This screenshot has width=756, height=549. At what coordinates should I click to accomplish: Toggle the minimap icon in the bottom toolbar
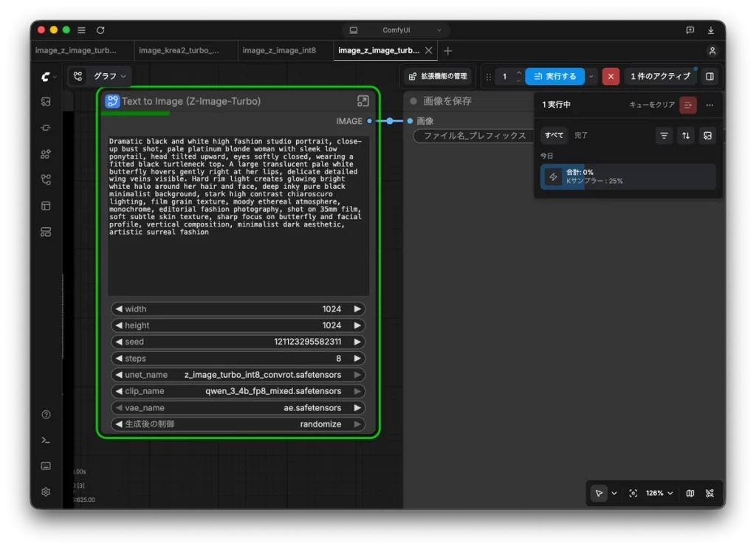(x=690, y=493)
